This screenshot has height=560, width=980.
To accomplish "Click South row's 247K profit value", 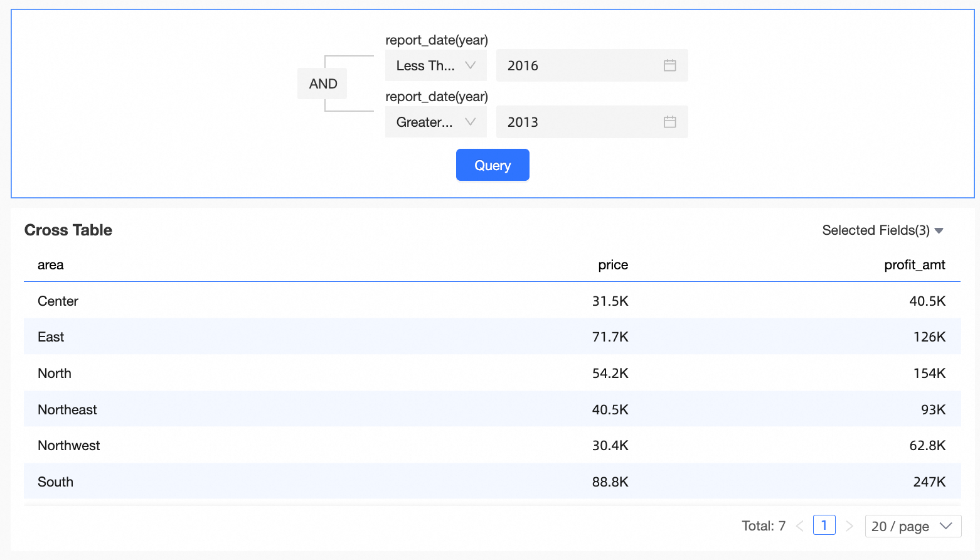I will tap(929, 482).
